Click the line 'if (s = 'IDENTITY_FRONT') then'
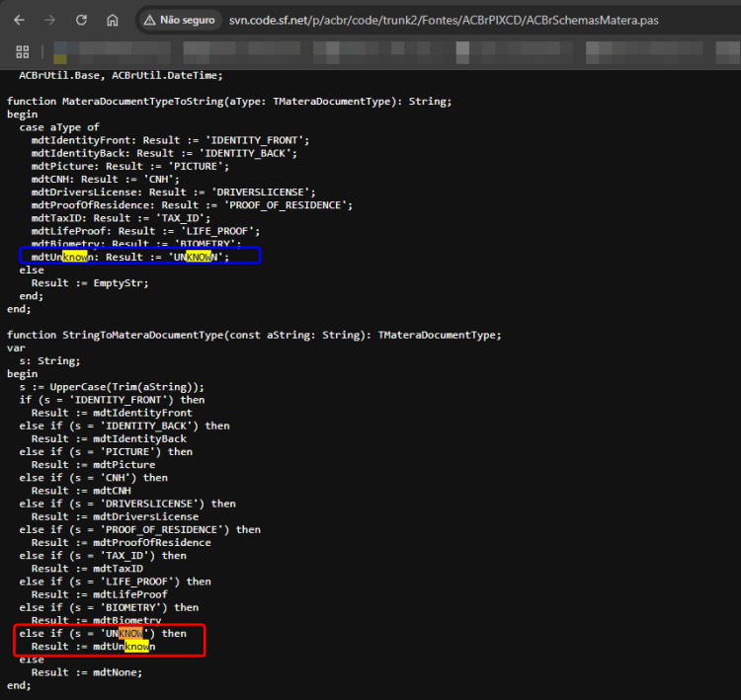 tap(112, 400)
